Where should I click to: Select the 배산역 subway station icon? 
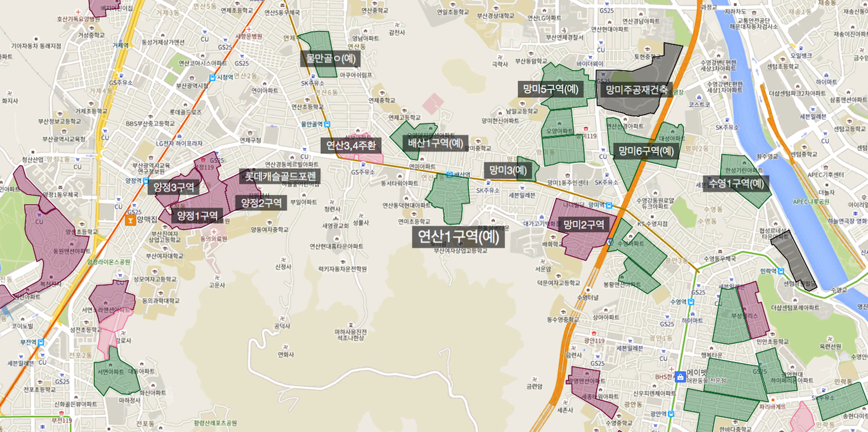tap(450, 175)
